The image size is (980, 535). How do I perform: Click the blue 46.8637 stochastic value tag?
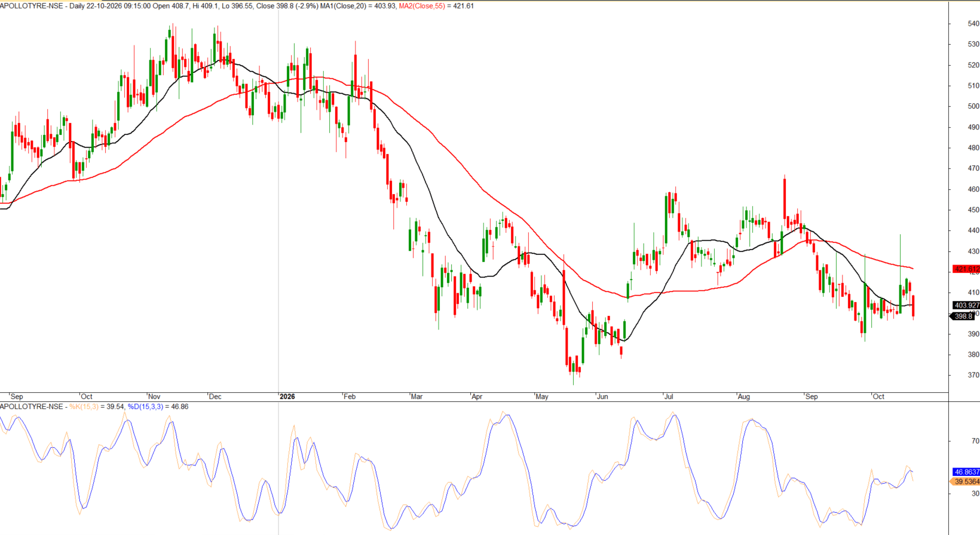pos(967,472)
